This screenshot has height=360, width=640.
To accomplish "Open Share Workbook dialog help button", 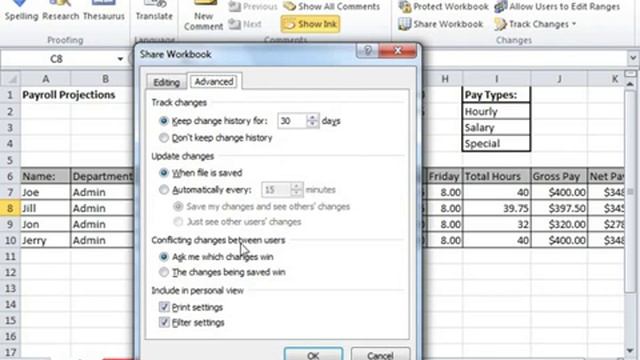I will tap(368, 51).
